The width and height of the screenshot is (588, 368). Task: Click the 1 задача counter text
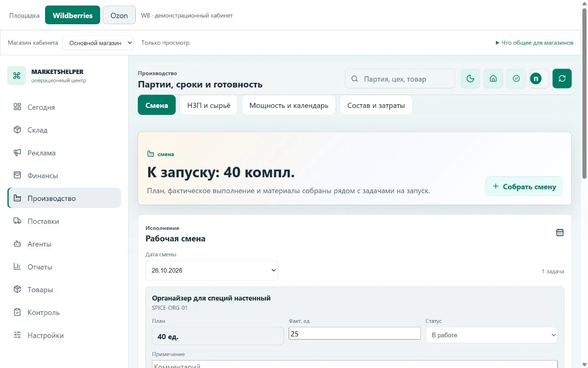(x=553, y=271)
